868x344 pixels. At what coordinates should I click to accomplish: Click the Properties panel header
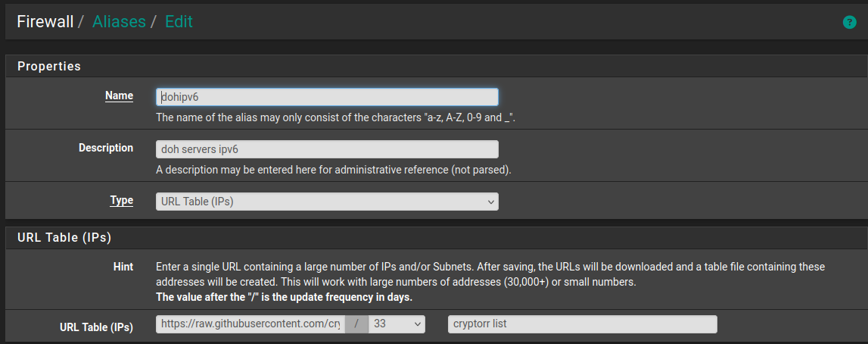click(49, 66)
